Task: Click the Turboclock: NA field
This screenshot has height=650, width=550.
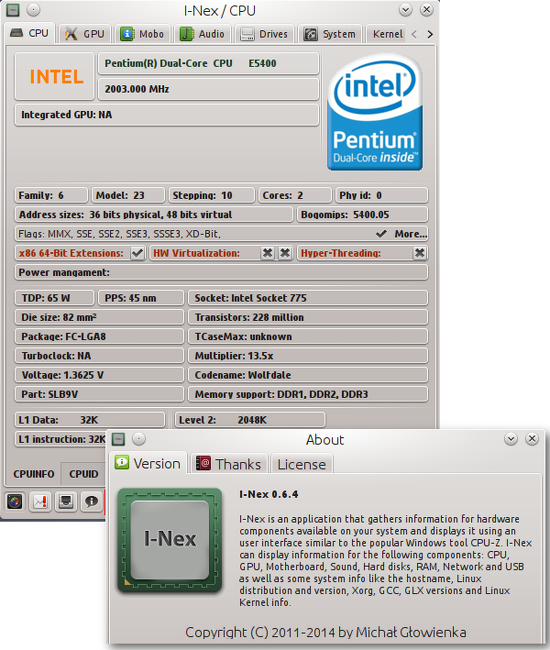Action: tap(99, 356)
